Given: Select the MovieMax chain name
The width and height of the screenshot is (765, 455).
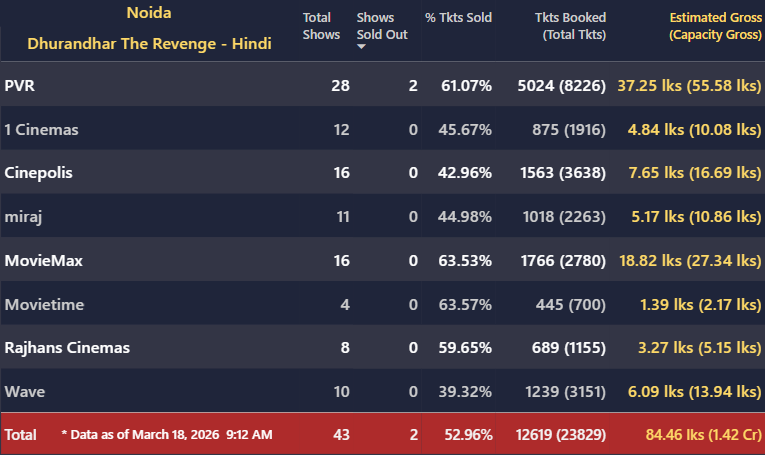Looking at the screenshot, I should coord(43,261).
